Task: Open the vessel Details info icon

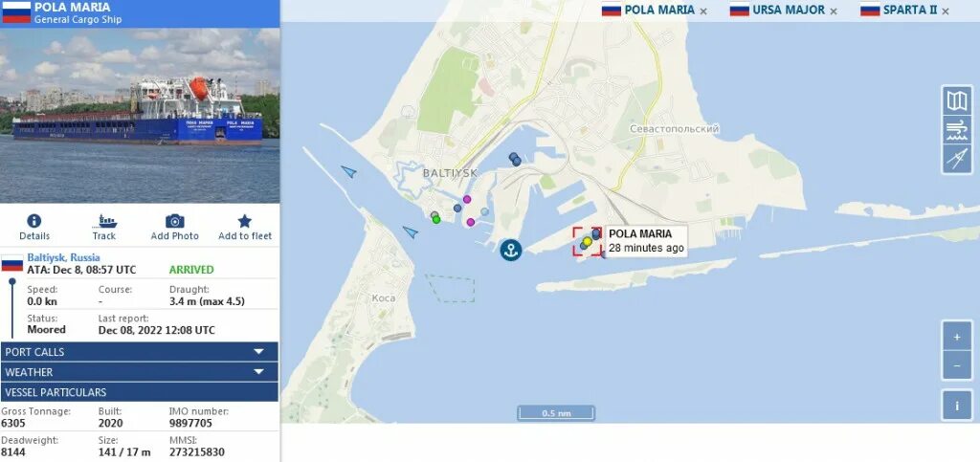Action: (x=34, y=221)
